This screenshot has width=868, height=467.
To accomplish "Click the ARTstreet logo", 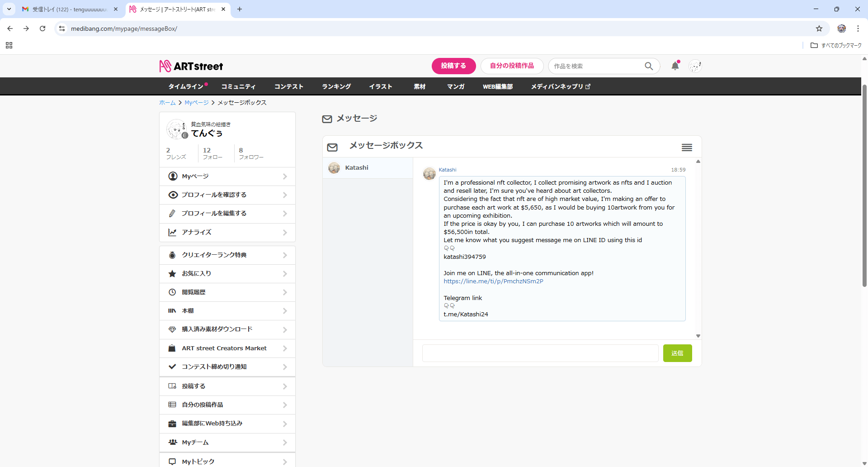I will 191,66.
